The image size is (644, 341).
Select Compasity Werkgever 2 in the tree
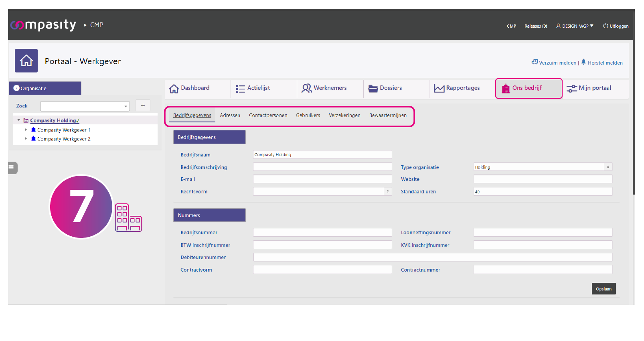click(64, 139)
